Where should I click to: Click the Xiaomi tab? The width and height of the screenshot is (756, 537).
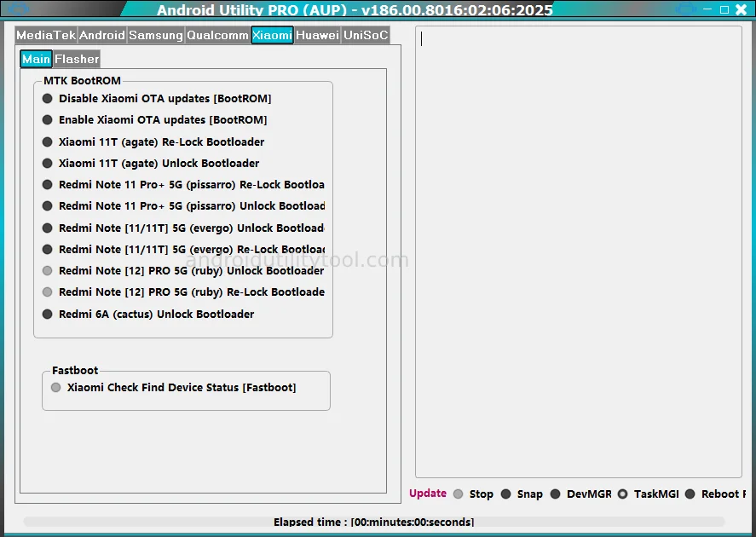click(x=273, y=35)
